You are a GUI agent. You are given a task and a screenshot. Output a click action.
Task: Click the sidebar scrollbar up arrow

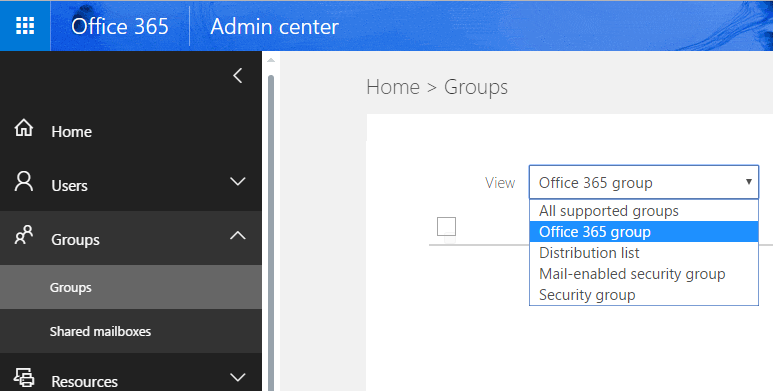(270, 60)
